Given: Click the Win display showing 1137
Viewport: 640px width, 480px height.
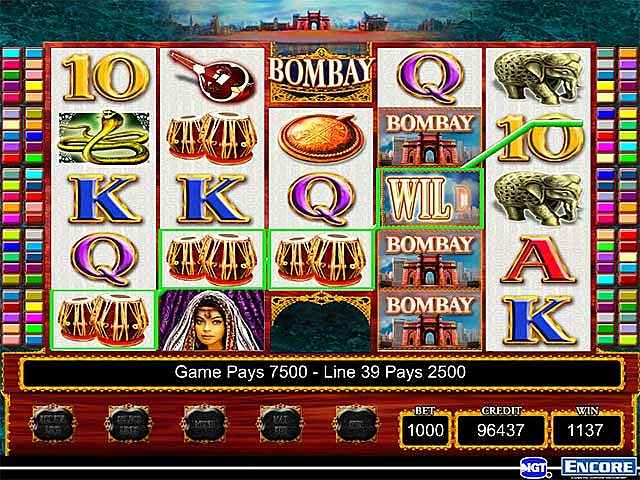Looking at the screenshot, I should pyautogui.click(x=587, y=430).
